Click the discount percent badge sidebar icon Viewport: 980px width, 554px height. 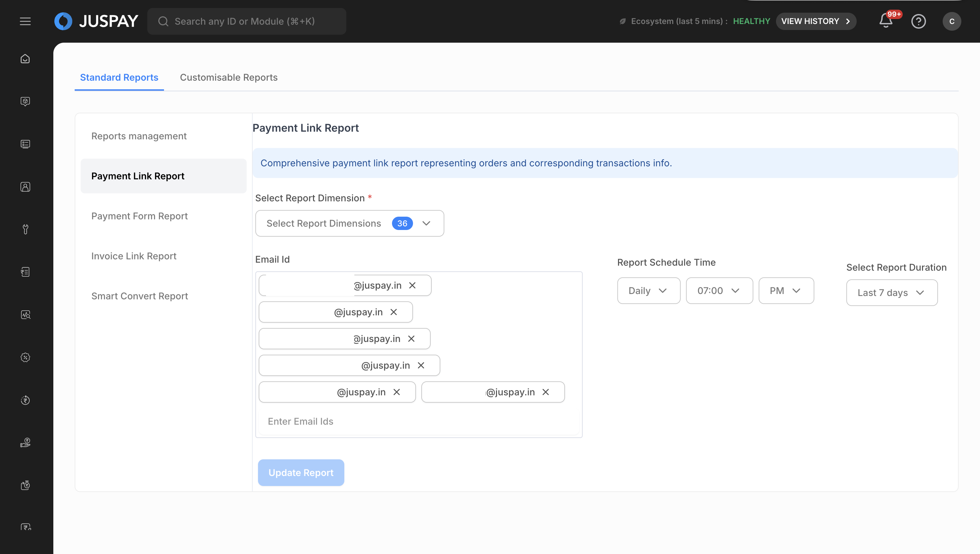pyautogui.click(x=25, y=357)
